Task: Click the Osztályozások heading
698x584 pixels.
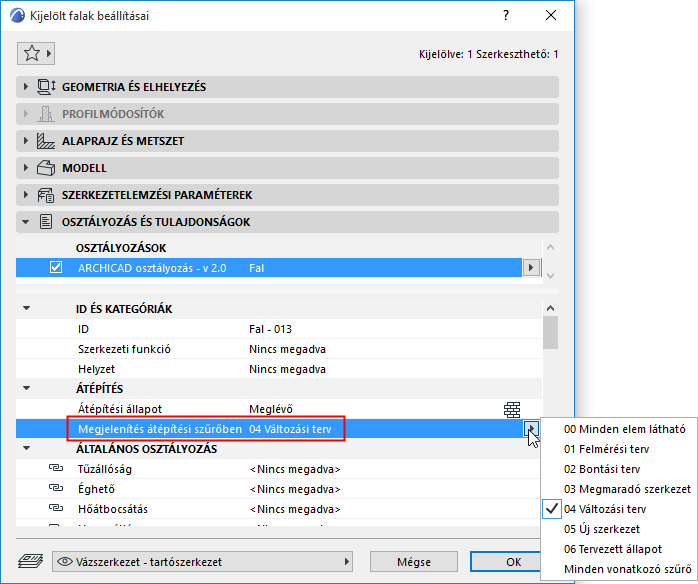Action: click(x=121, y=248)
